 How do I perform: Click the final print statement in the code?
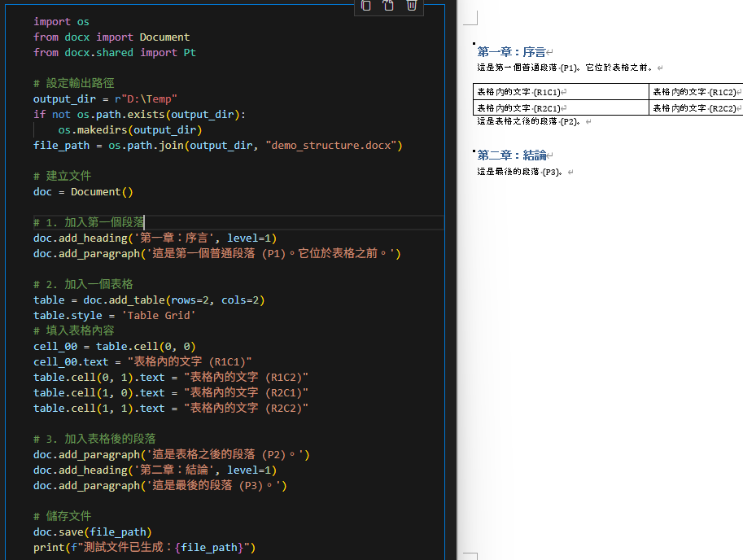point(146,546)
